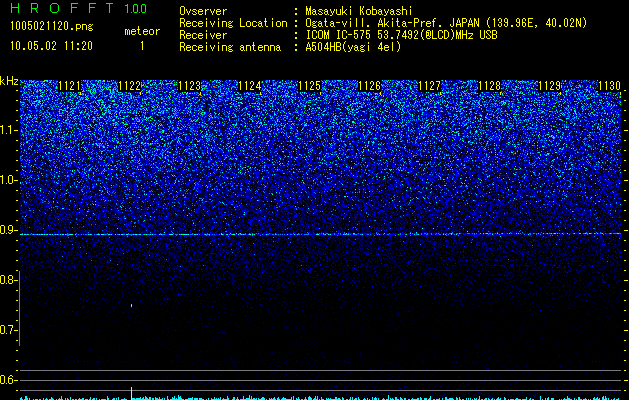Click the 0.9 kHz axis label
Viewport: 629px width, 400px height.
(x=7, y=230)
